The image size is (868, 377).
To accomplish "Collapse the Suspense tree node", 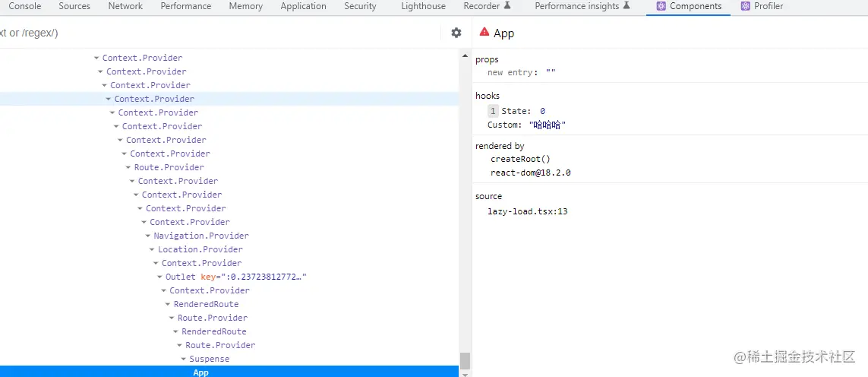I will [183, 360].
